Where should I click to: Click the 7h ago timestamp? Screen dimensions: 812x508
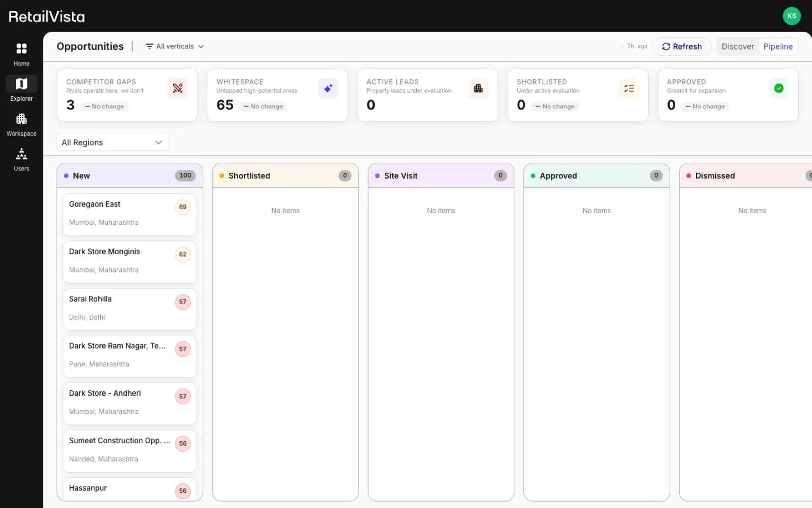[x=637, y=46]
